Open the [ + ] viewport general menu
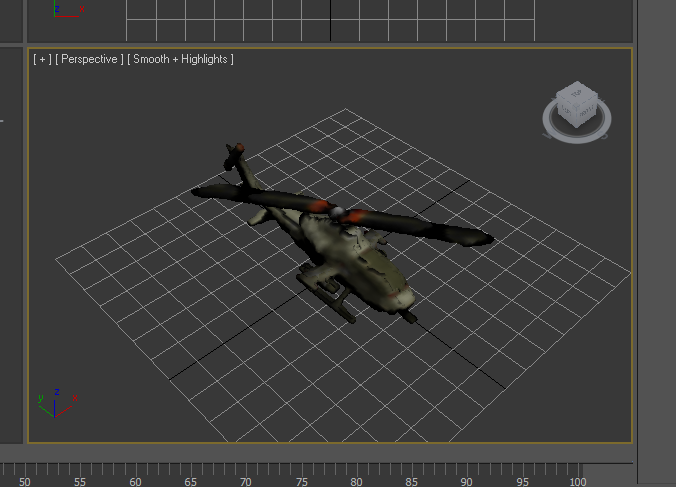The image size is (676, 487). 42,59
